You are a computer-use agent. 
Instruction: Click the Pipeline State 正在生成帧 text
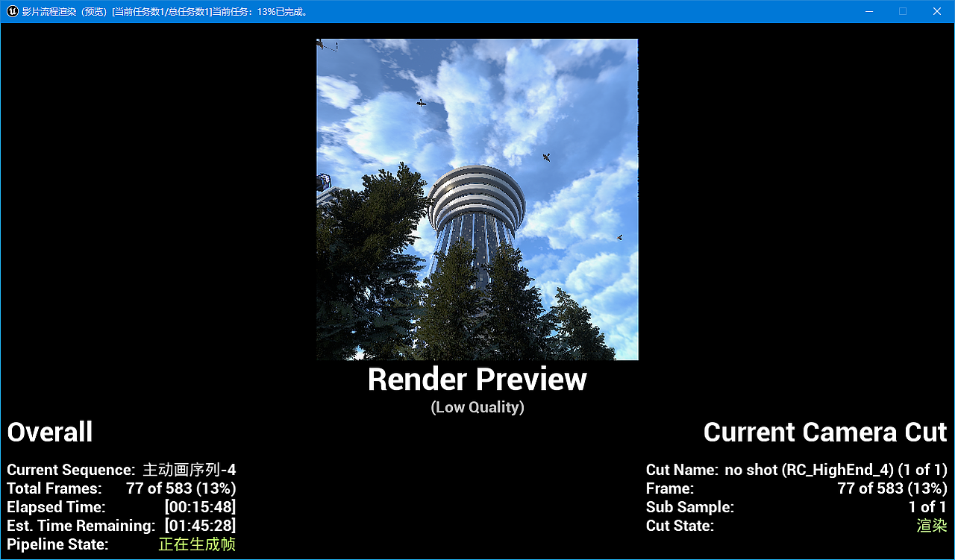198,544
